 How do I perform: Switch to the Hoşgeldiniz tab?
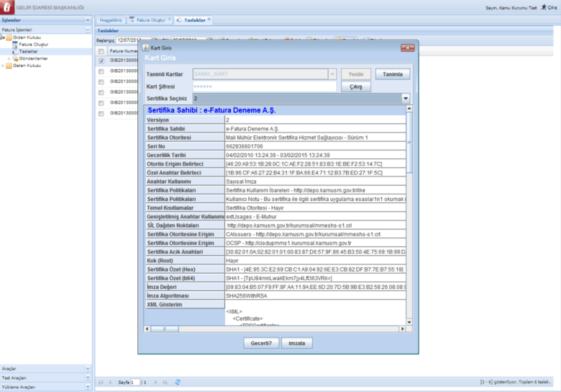click(x=111, y=20)
